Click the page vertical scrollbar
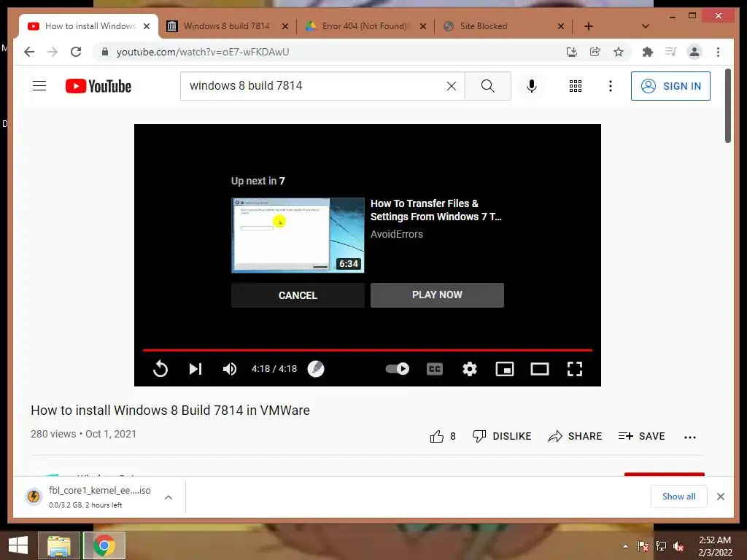 click(x=728, y=106)
